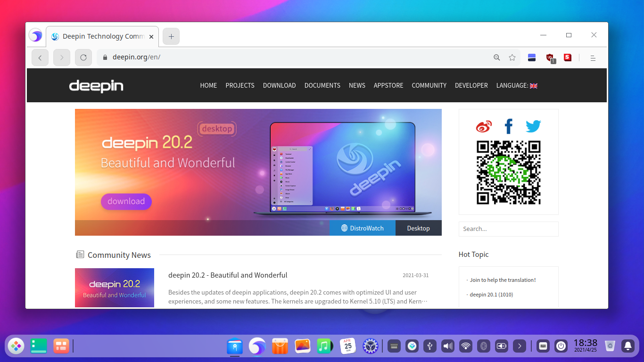Toggle the Bluetooth tray icon
644x362 pixels.
484,346
